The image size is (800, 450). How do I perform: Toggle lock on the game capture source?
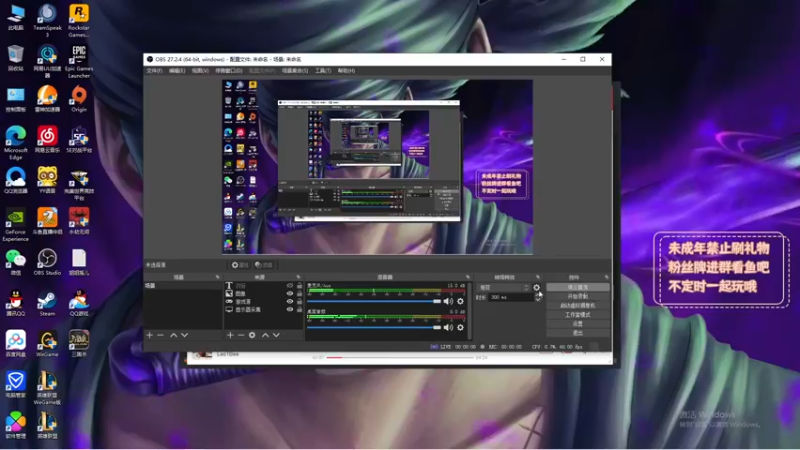(x=299, y=302)
